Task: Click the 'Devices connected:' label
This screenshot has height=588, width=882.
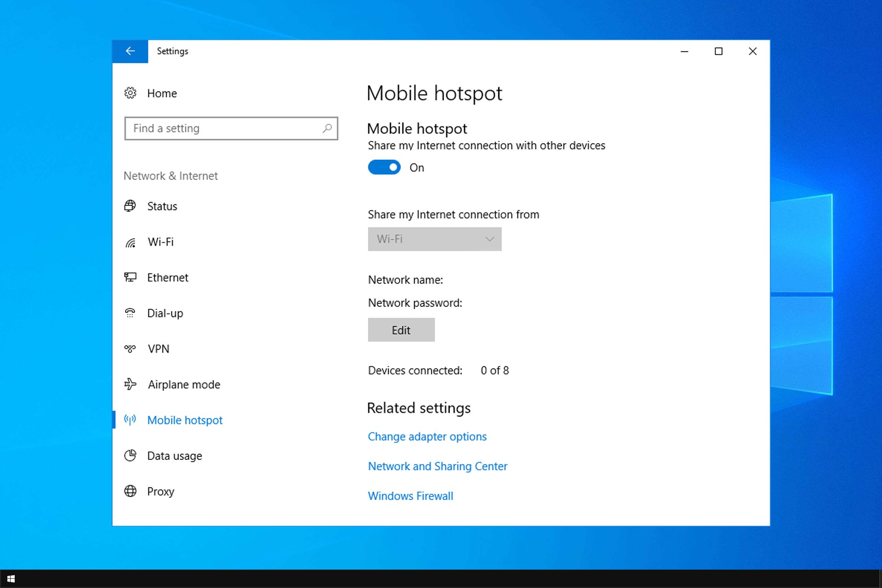Action: click(x=415, y=370)
